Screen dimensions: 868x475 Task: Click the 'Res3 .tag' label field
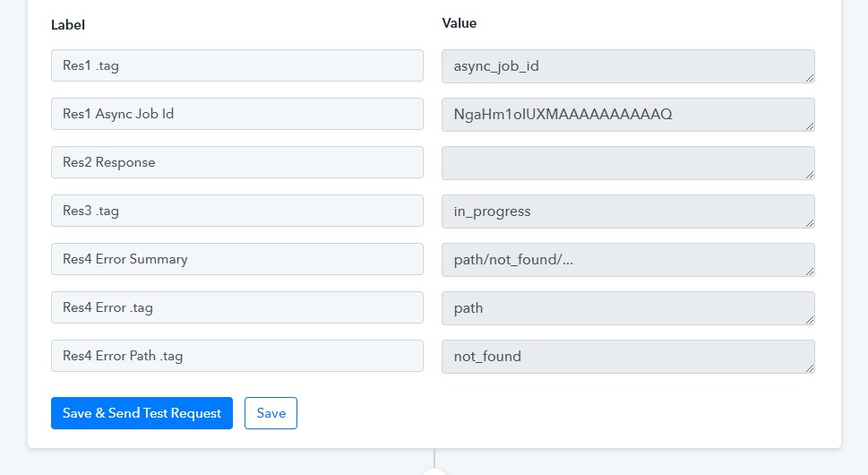[236, 211]
